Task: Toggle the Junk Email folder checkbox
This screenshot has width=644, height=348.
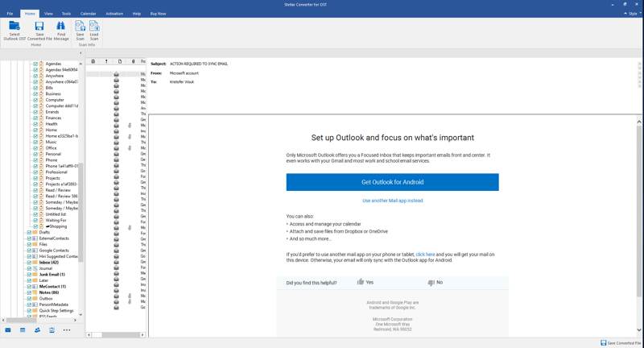Action: [29, 275]
